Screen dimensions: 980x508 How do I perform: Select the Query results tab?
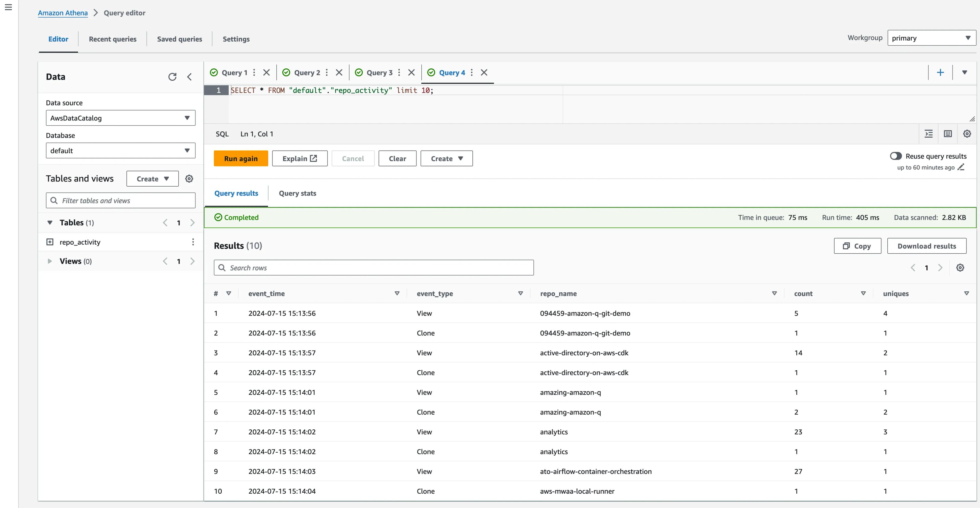click(236, 193)
